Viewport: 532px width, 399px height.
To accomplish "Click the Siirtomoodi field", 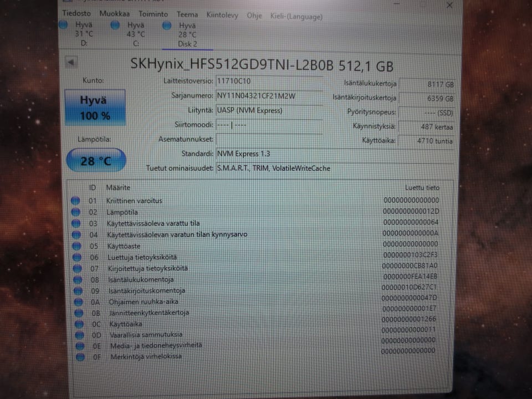I will pyautogui.click(x=269, y=125).
